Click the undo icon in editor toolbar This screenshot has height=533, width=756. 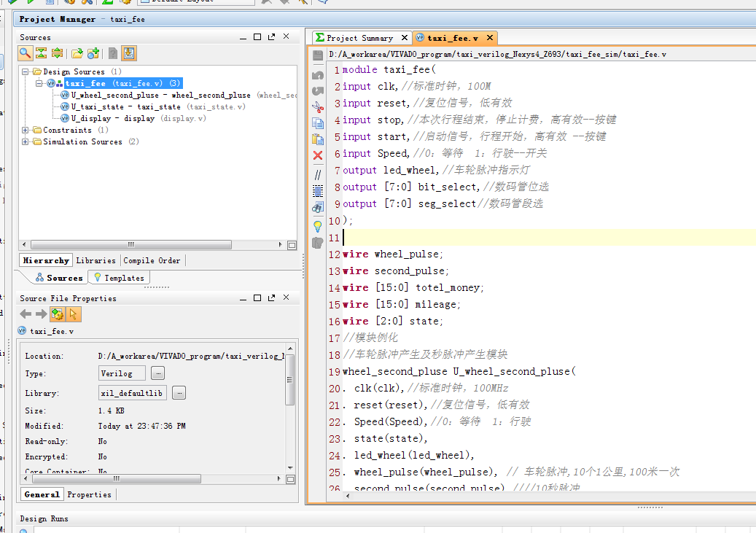318,75
